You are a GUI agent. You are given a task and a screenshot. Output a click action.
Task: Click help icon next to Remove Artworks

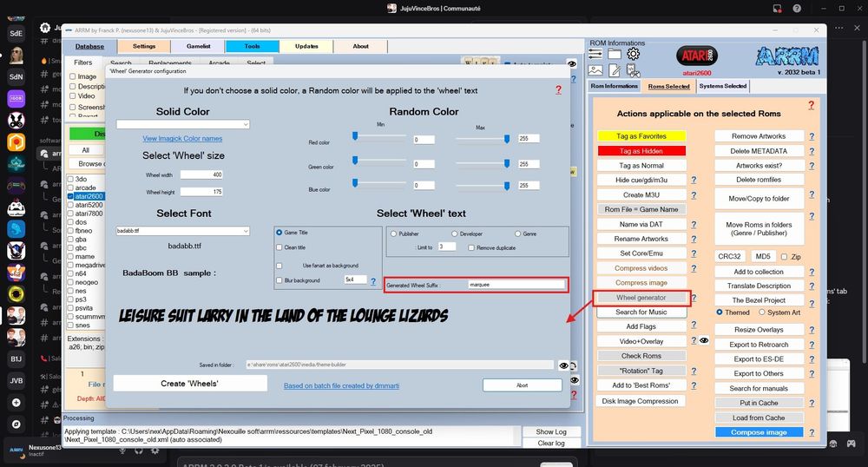(x=812, y=136)
